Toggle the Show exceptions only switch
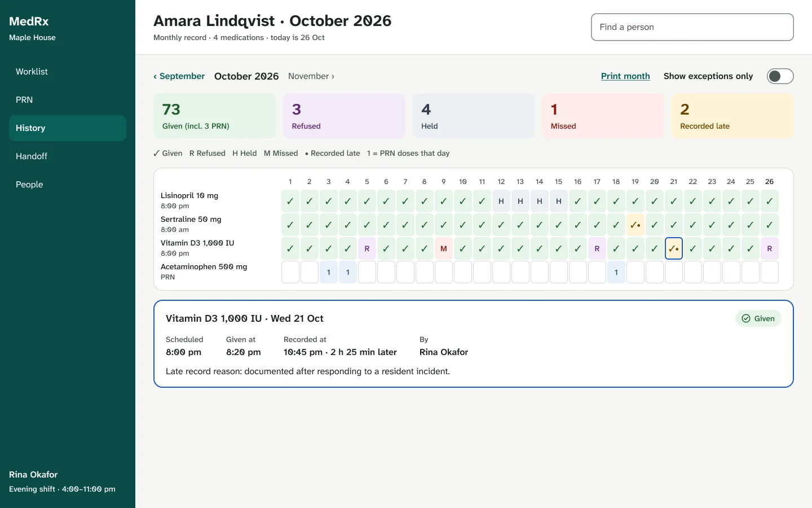812x508 pixels. (x=780, y=76)
